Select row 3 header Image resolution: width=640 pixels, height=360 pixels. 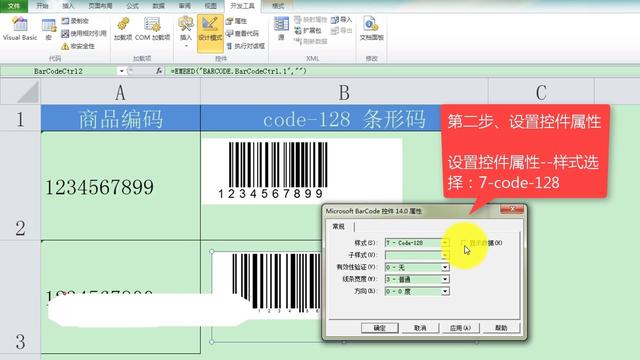[20, 297]
